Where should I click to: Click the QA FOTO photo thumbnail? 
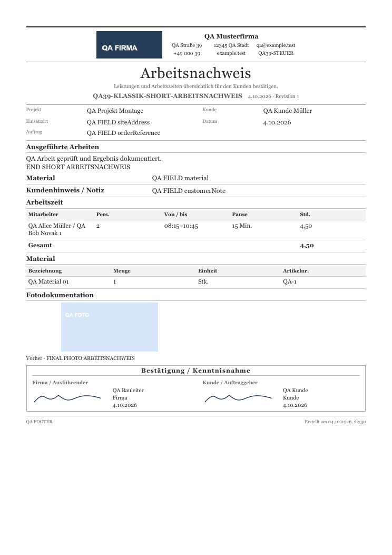click(109, 327)
